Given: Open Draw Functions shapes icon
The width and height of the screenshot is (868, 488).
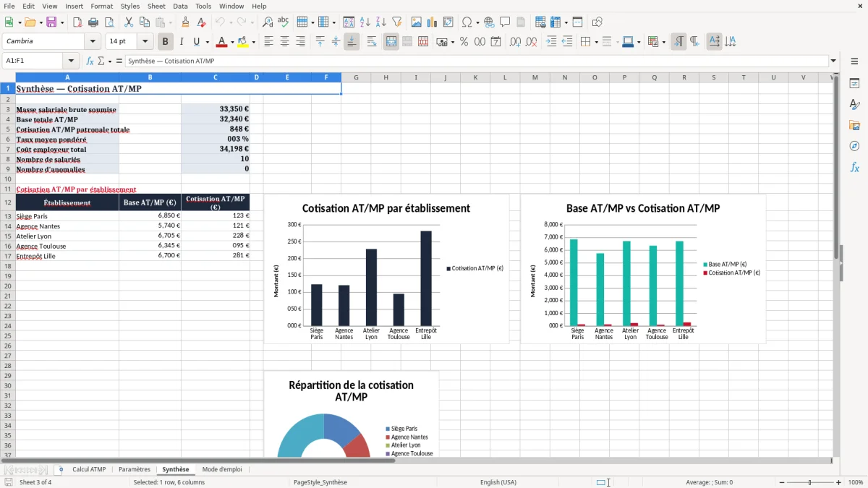Looking at the screenshot, I should tap(597, 22).
